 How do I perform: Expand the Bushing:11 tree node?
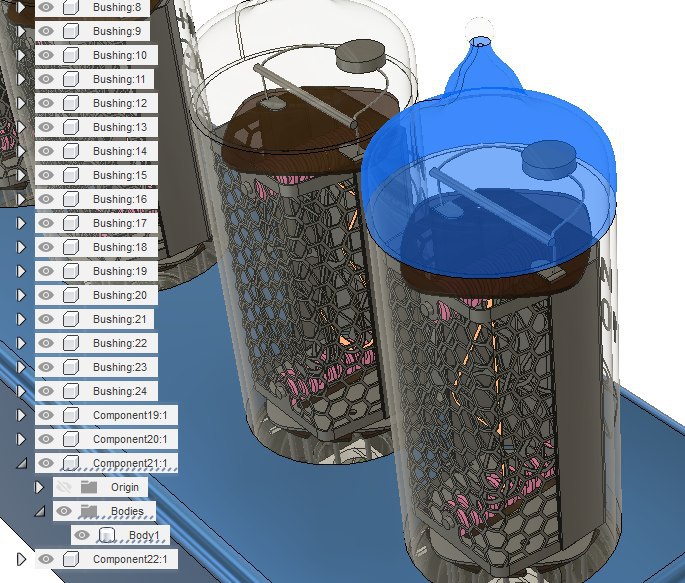(21, 79)
